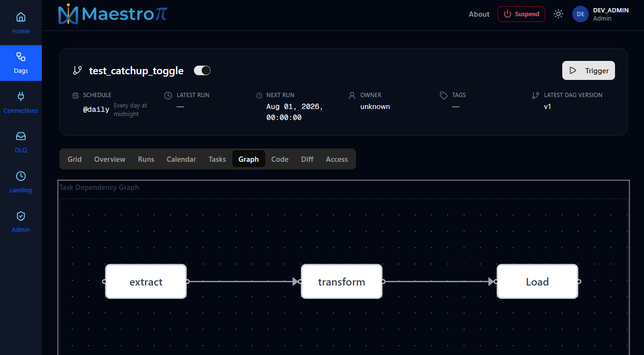This screenshot has height=355, width=644.
Task: Open the Diff tab
Action: pos(307,159)
